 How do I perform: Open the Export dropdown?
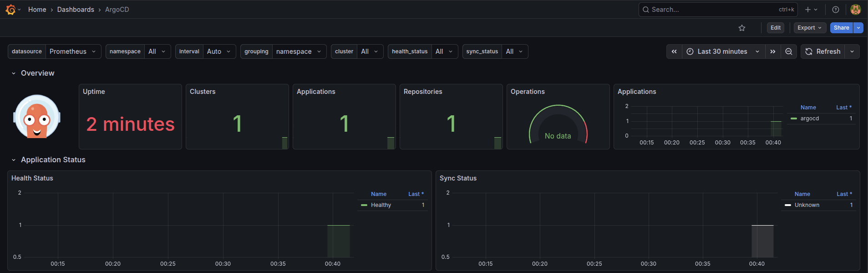(x=810, y=28)
